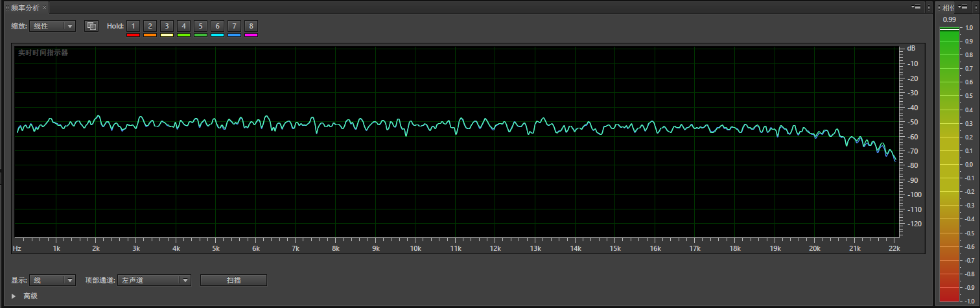Enable Hold snapshot 7

click(x=234, y=26)
